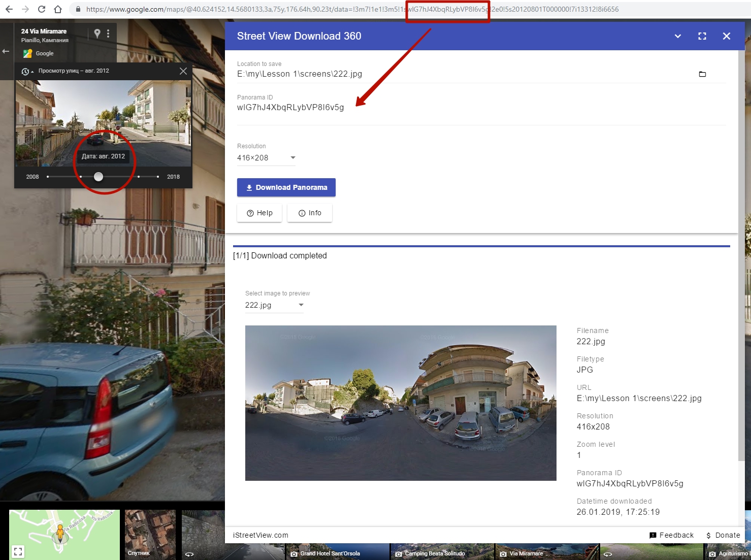The image size is (751, 560).
Task: Click the fullscreen icon in the blue header
Action: click(x=702, y=36)
